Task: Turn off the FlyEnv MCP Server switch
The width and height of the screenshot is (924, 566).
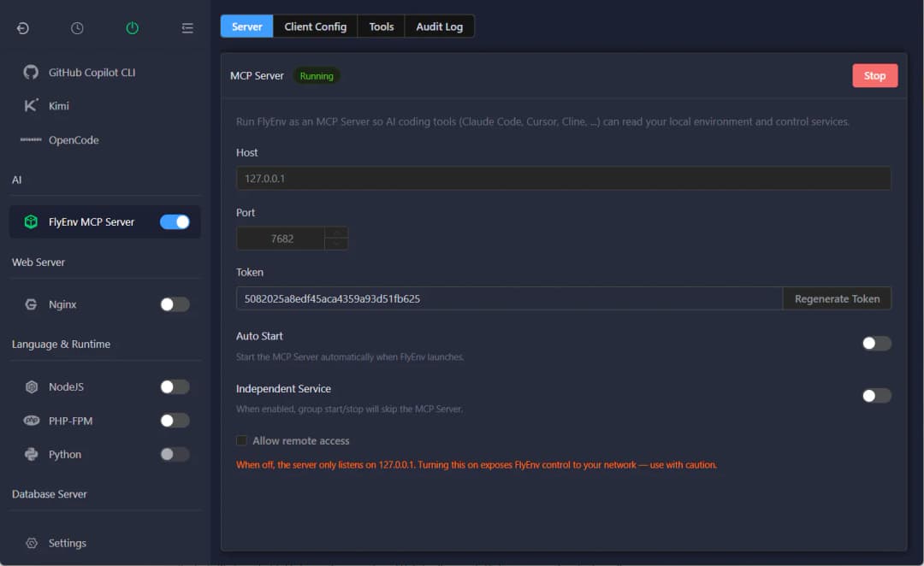Action: [x=175, y=221]
